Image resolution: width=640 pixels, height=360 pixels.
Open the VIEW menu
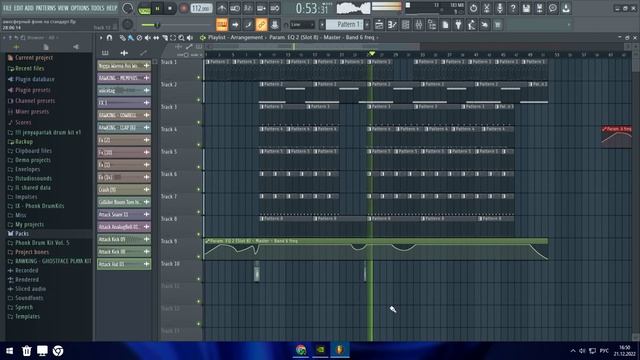63,8
